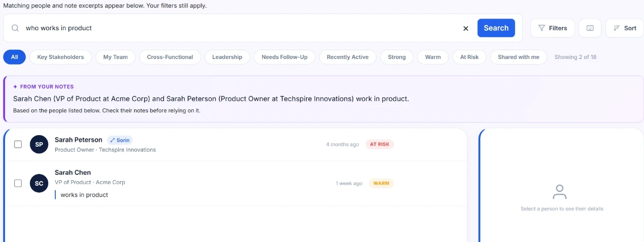Click 'Select a person to see their details' text
This screenshot has width=644, height=242.
point(562,209)
